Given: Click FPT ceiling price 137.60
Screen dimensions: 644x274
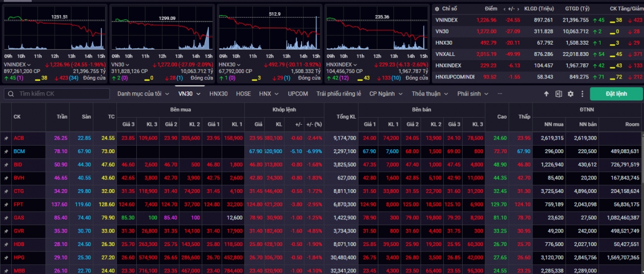Looking at the screenshot, I should click(60, 204).
